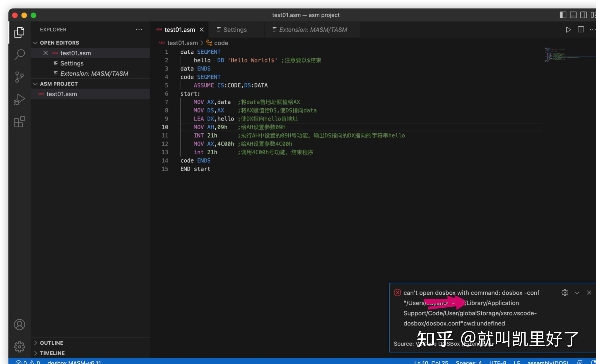Toggle the secondary side bar visibility

pos(583,15)
